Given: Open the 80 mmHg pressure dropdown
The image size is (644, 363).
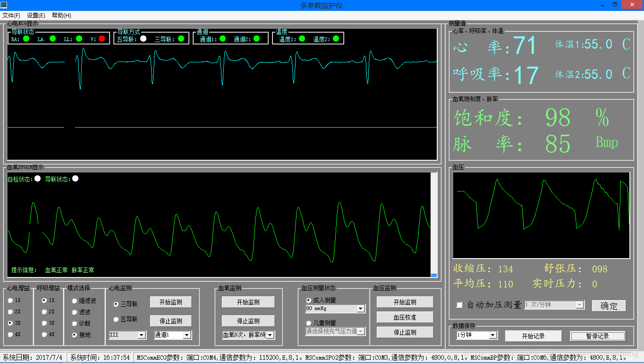Looking at the screenshot, I should tap(361, 308).
